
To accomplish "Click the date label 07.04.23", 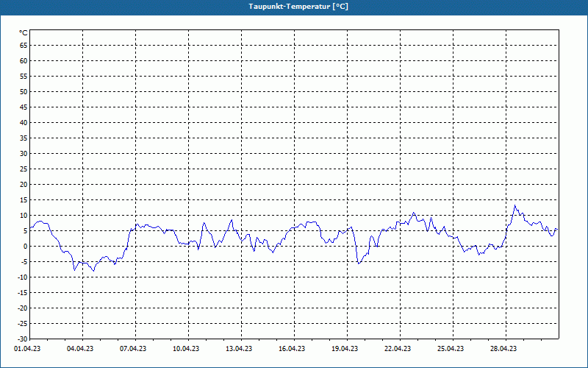I will pyautogui.click(x=133, y=349).
